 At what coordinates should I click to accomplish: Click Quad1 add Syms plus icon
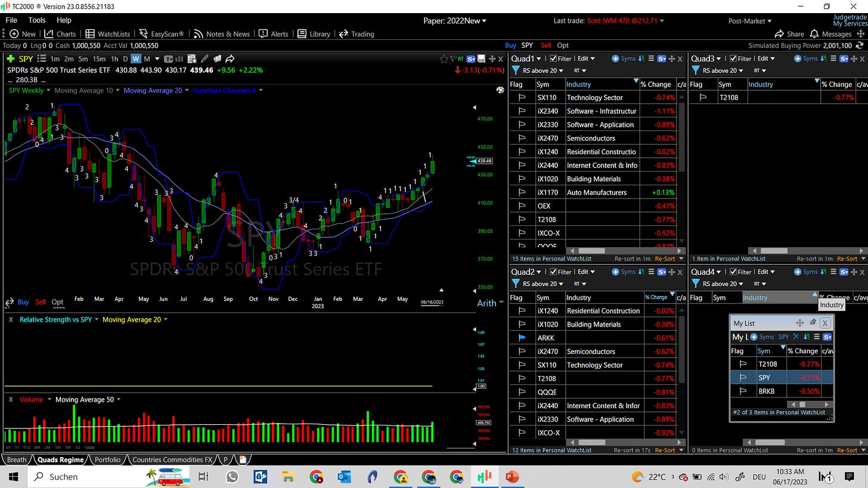tap(616, 58)
